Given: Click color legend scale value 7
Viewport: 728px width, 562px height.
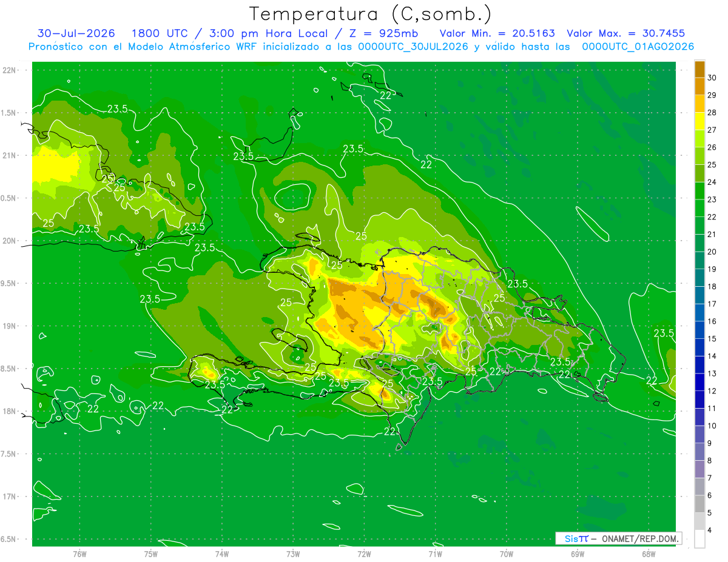Looking at the screenshot, I should point(710,478).
